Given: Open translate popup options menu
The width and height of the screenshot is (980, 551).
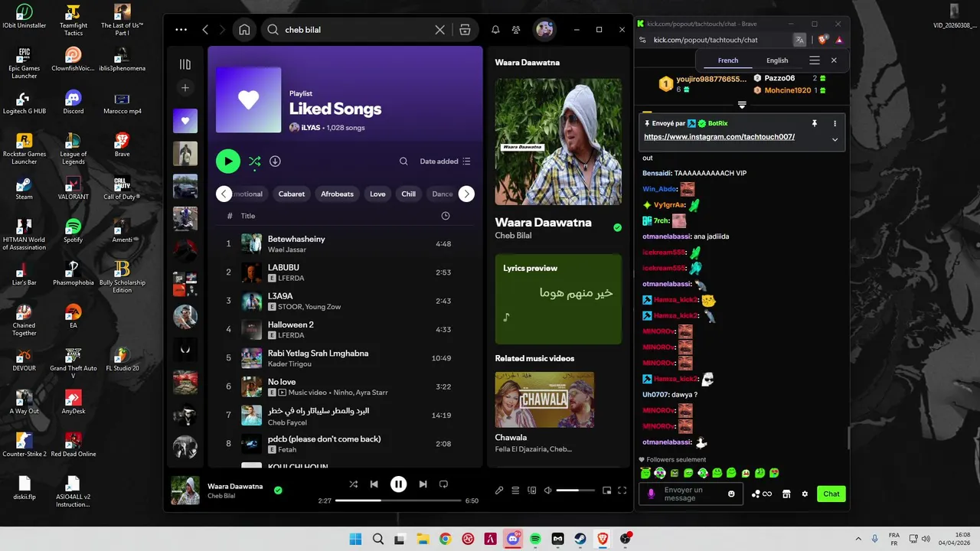Looking at the screenshot, I should [x=815, y=60].
